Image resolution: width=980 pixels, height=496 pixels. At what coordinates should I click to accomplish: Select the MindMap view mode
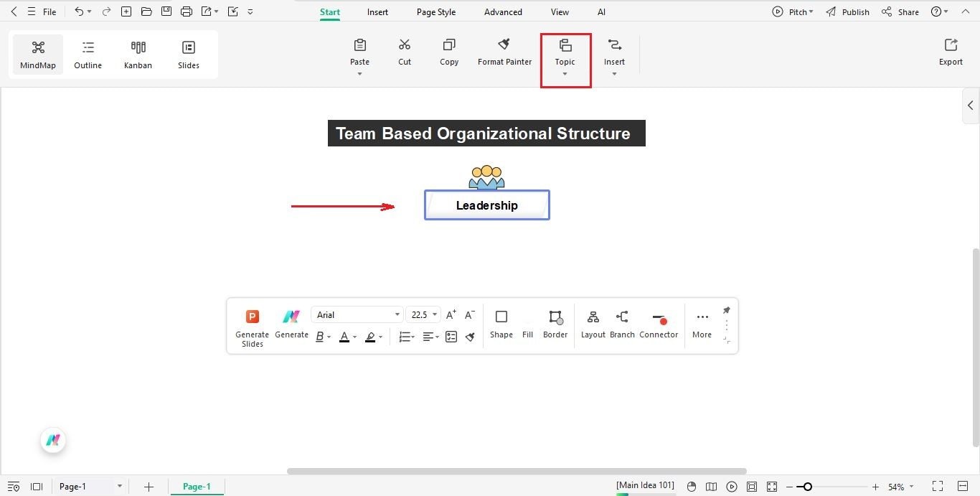[38, 55]
